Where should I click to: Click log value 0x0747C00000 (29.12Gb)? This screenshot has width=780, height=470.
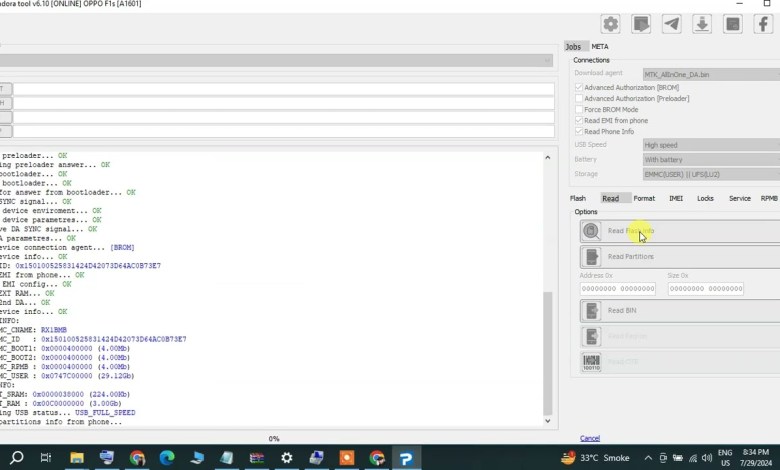88,376
